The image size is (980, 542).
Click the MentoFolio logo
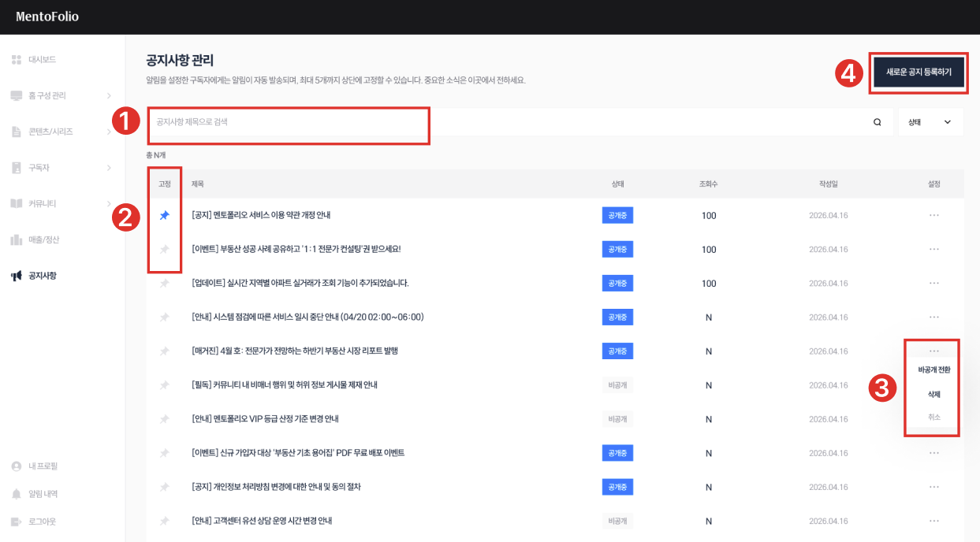pyautogui.click(x=47, y=17)
